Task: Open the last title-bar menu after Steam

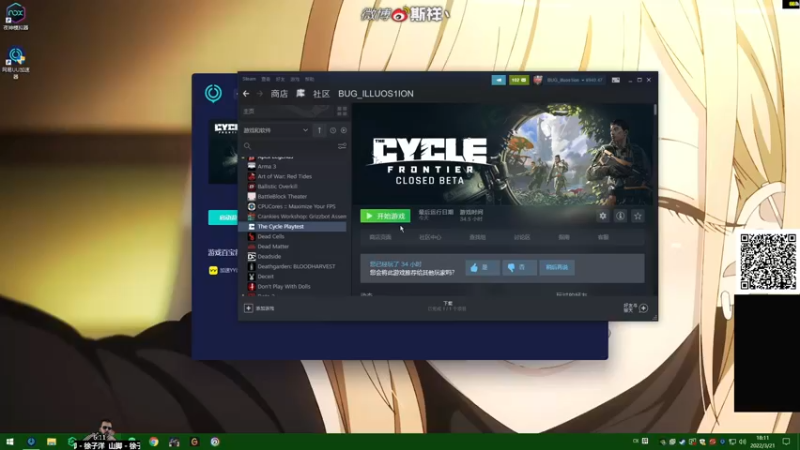Action: coord(309,79)
